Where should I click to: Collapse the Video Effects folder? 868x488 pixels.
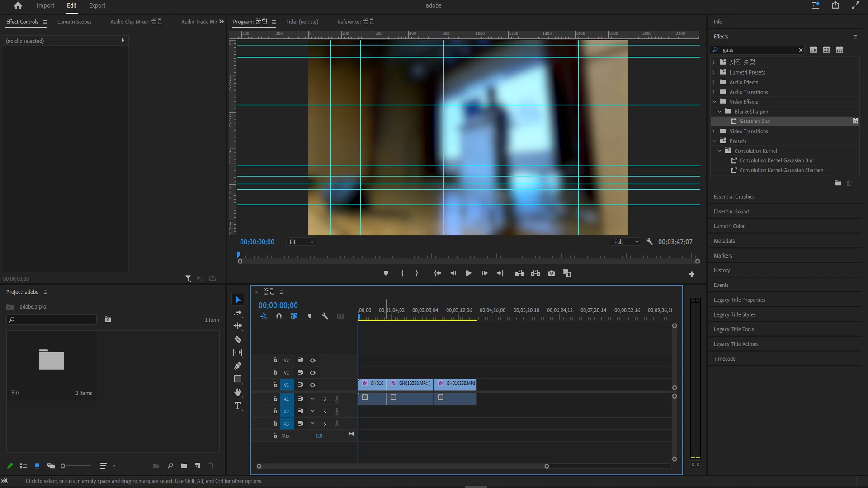point(715,102)
